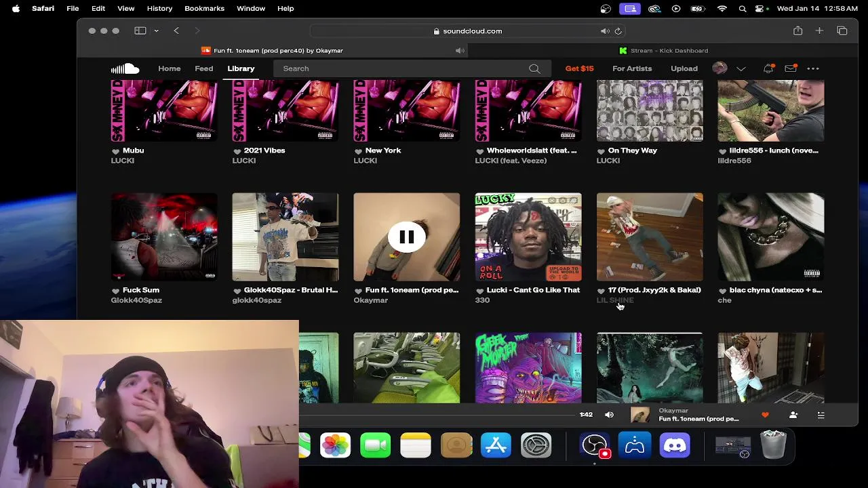Go to the Home tab
This screenshot has height=488, width=868.
pos(170,68)
